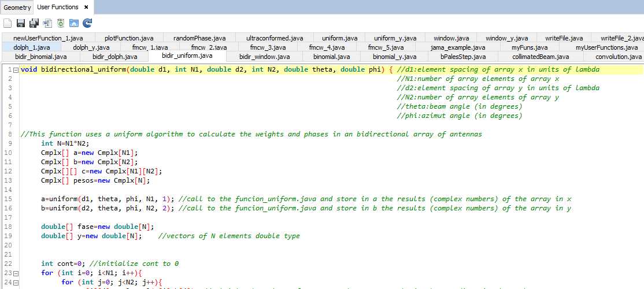Open the plotFunction.java tab
Screen dimensions: 644x289
pyautogui.click(x=129, y=38)
